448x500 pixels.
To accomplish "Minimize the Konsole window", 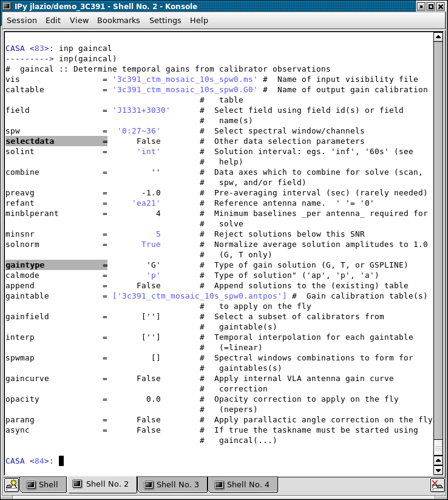I will click(x=421, y=7).
